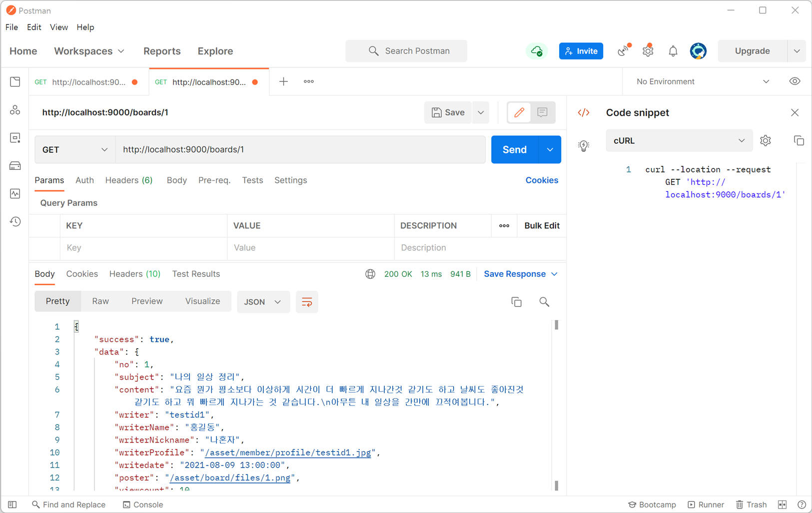This screenshot has width=812, height=513.
Task: Click the Save button
Action: 448,112
